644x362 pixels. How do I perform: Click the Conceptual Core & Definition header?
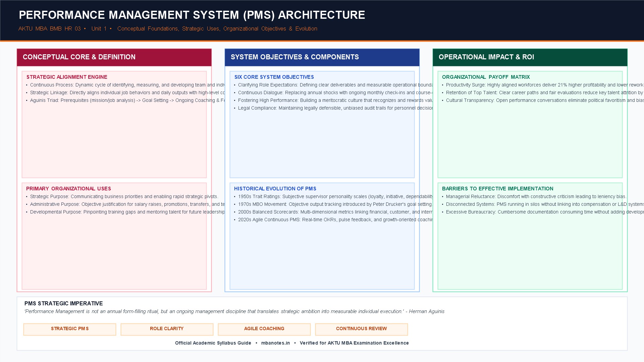(x=114, y=57)
